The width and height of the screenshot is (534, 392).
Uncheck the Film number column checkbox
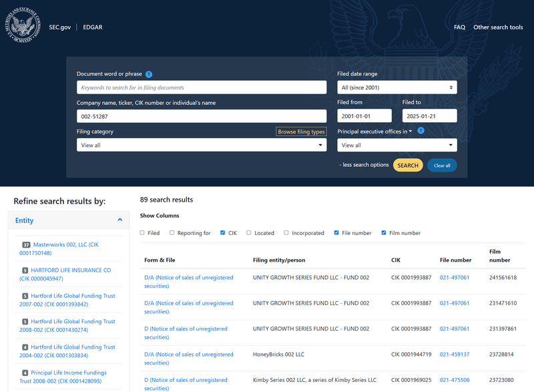pos(383,232)
